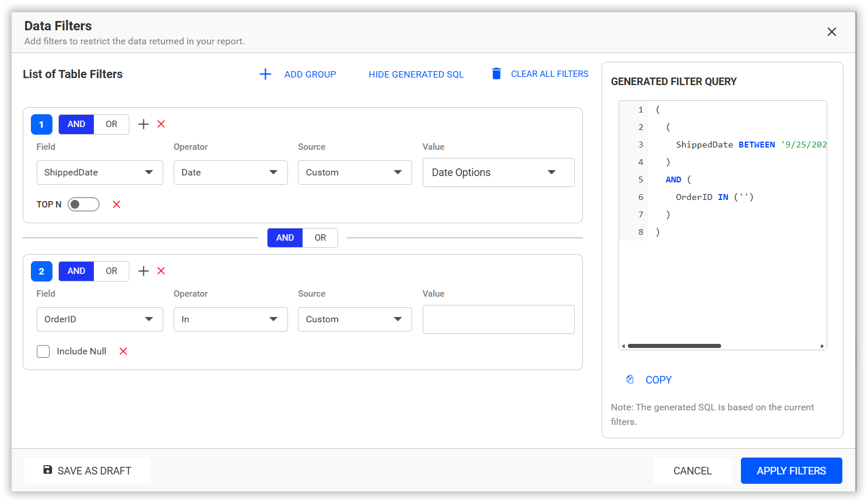The height and width of the screenshot is (503, 868).
Task: Delete filter group 1 with red X
Action: tap(161, 124)
